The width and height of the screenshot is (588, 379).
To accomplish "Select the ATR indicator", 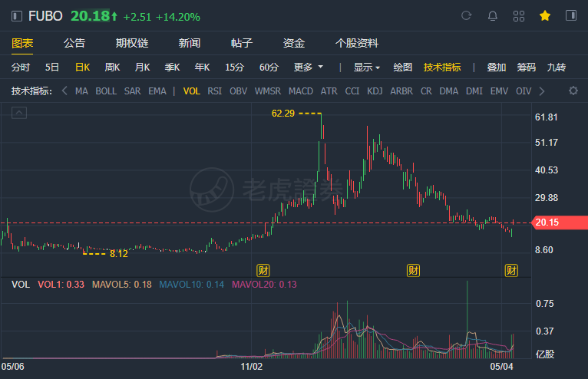I will point(329,91).
